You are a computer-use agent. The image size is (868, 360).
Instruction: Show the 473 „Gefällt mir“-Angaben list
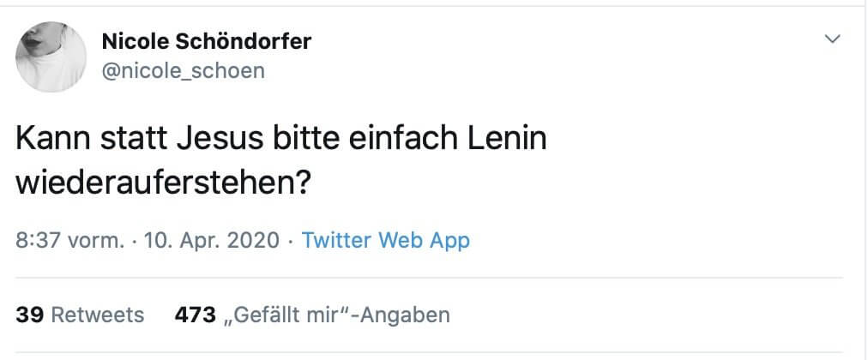tap(312, 315)
